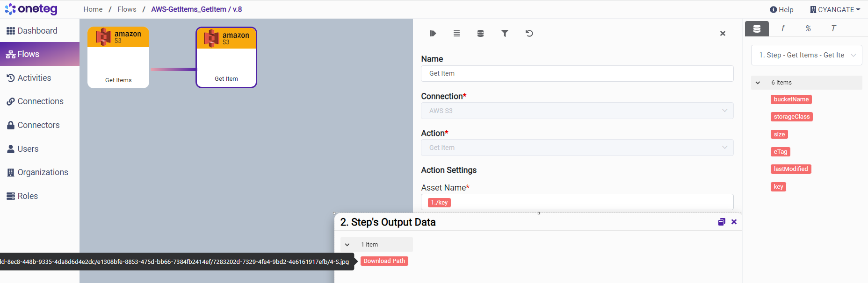This screenshot has width=868, height=283.
Task: Click the undo reset arrow icon
Action: pos(529,33)
